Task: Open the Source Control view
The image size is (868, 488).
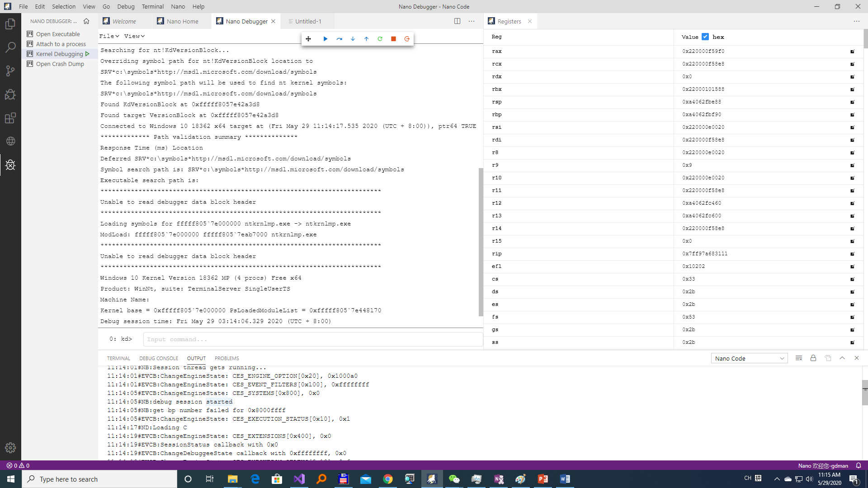Action: tap(10, 71)
